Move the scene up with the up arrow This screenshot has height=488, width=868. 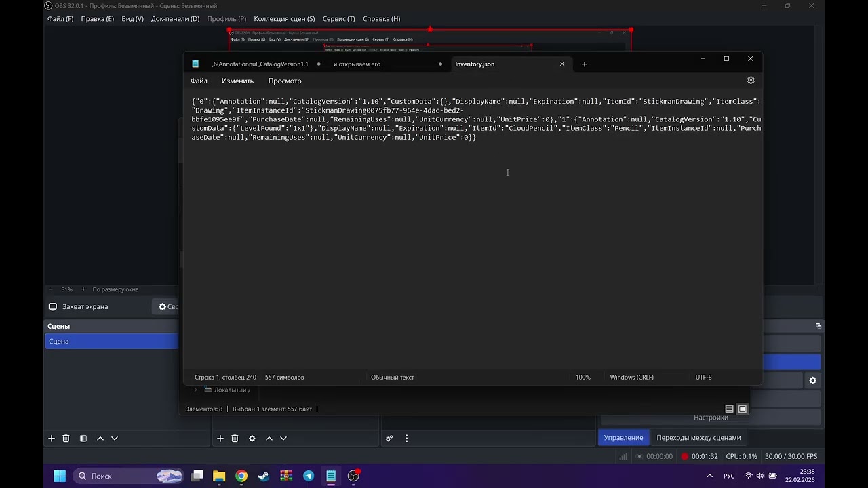(x=100, y=439)
